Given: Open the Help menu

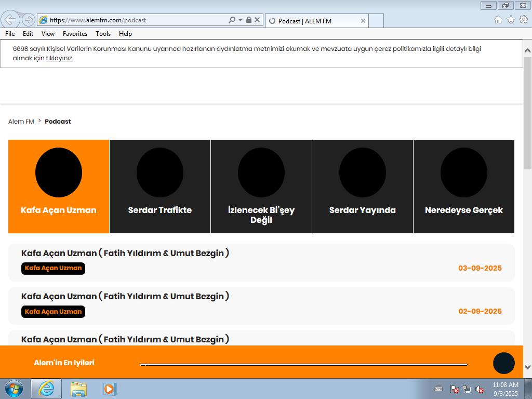Looking at the screenshot, I should point(125,34).
